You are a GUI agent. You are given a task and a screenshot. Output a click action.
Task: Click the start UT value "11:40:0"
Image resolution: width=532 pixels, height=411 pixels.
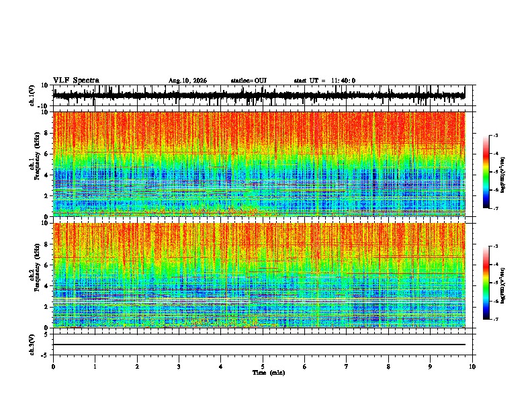(x=343, y=81)
